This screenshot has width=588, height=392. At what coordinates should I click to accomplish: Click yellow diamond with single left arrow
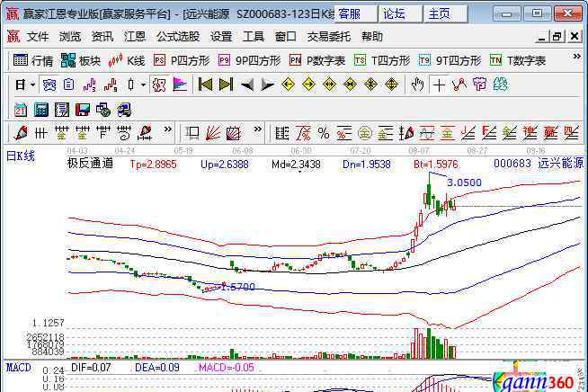pyautogui.click(x=288, y=85)
